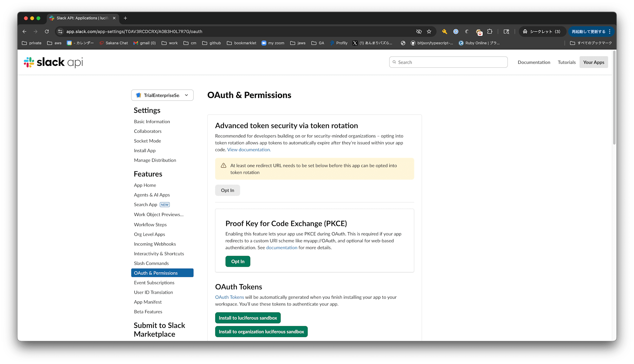Screen dimensions: 634x364
Task: Open site information icon in address bar
Action: click(60, 31)
